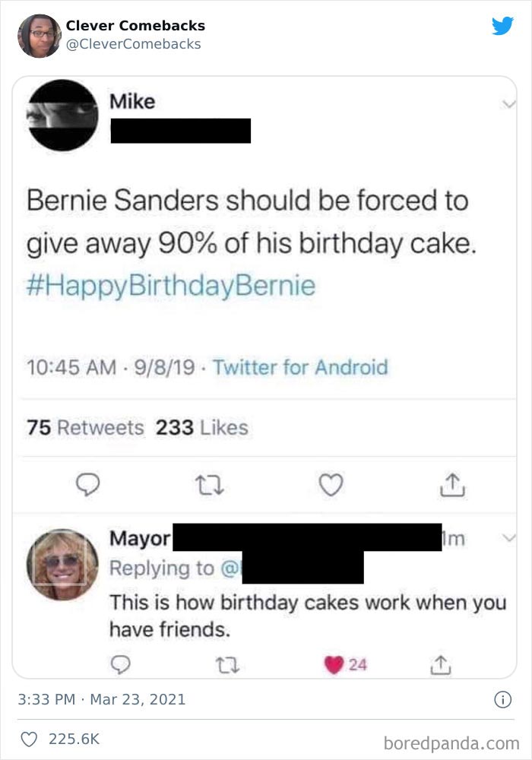Like Mike's tweet with the heart icon
Screen dimensions: 532x760
(x=331, y=484)
